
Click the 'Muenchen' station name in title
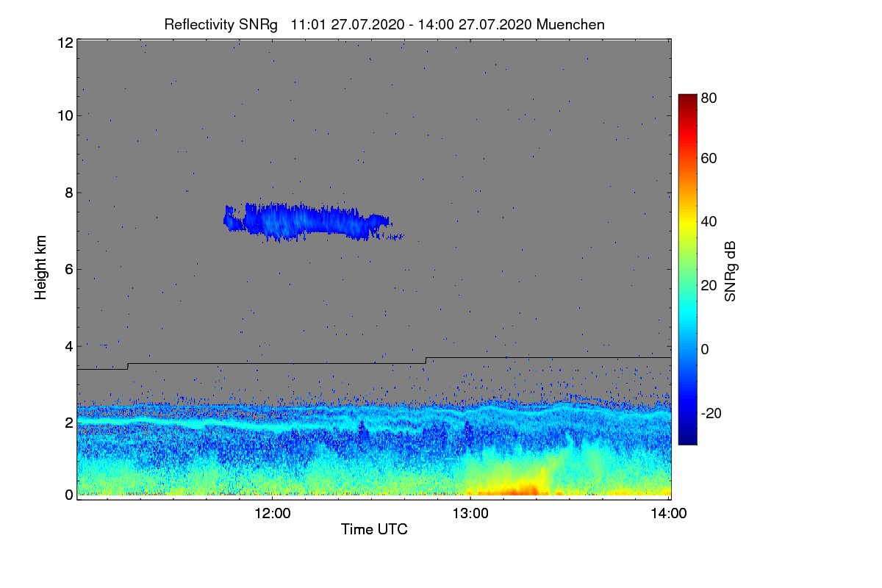point(570,24)
